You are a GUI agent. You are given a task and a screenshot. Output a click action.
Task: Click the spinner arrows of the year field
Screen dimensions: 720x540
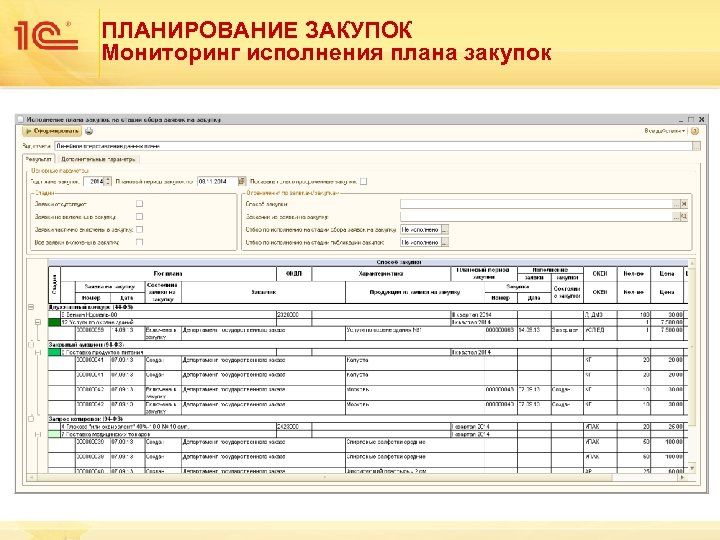(108, 181)
